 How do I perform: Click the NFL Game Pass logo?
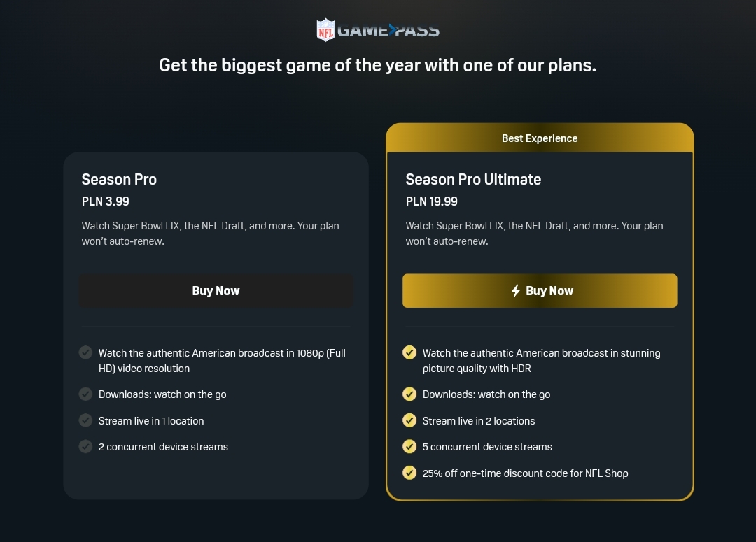tap(378, 30)
